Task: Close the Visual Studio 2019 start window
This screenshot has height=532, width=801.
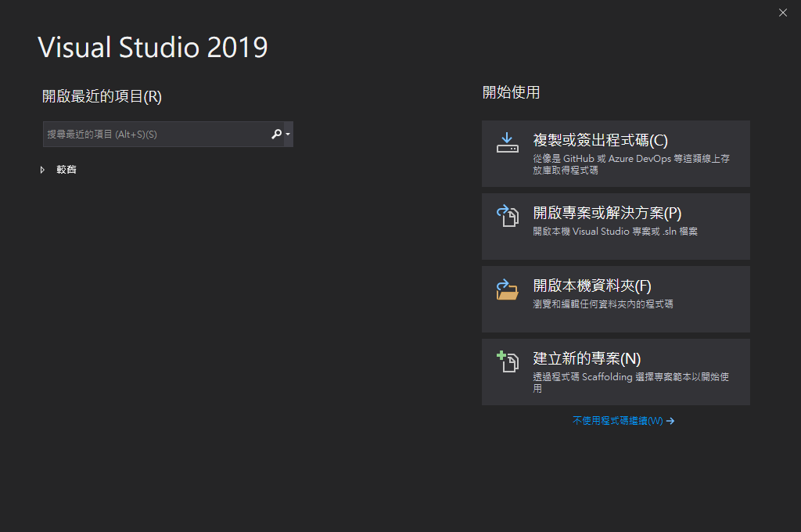Action: pos(782,13)
